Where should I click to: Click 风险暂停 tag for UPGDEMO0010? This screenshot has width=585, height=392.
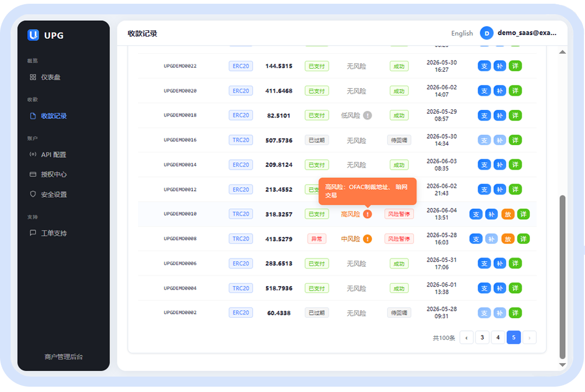(x=399, y=214)
